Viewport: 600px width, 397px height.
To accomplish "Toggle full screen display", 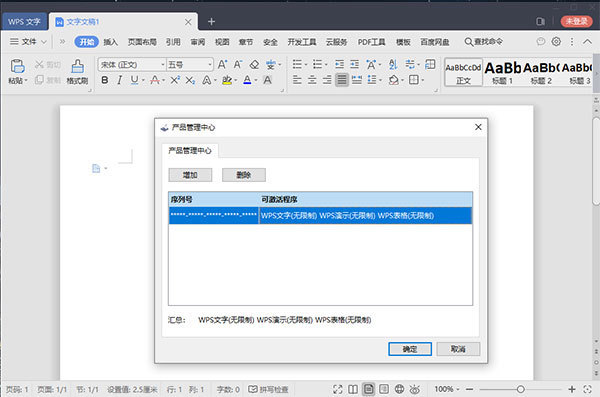I will coord(338,389).
